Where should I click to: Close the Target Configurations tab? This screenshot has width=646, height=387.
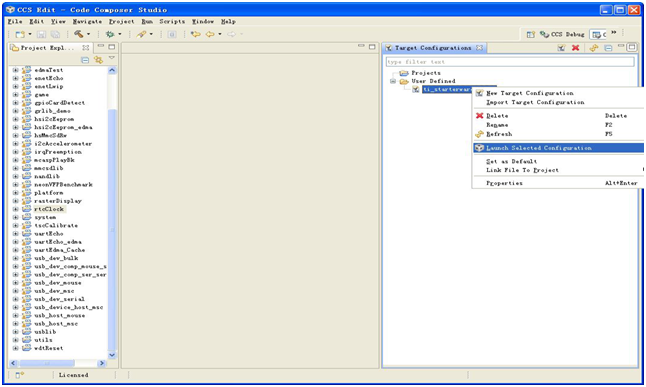tap(480, 48)
